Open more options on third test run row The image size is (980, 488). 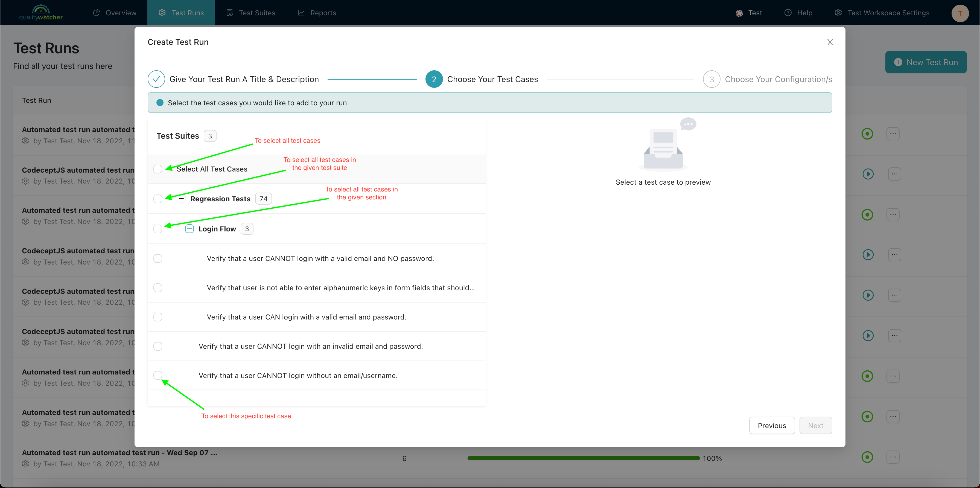[893, 215]
